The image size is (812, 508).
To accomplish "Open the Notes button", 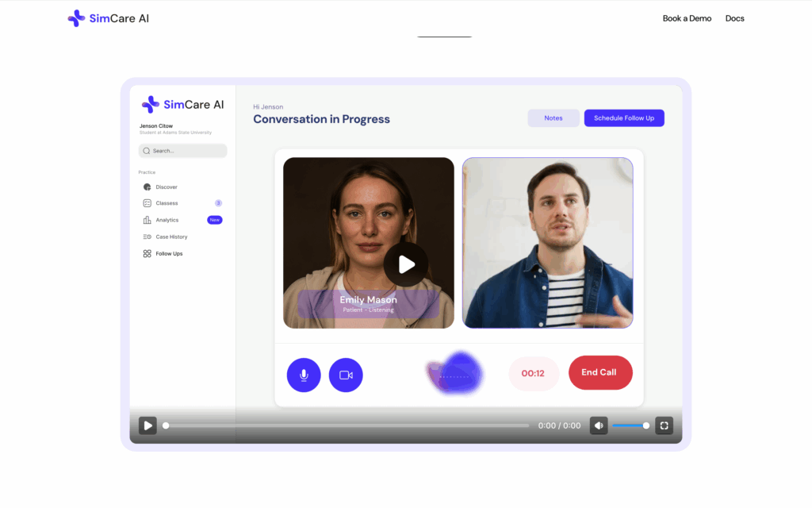I will 553,118.
